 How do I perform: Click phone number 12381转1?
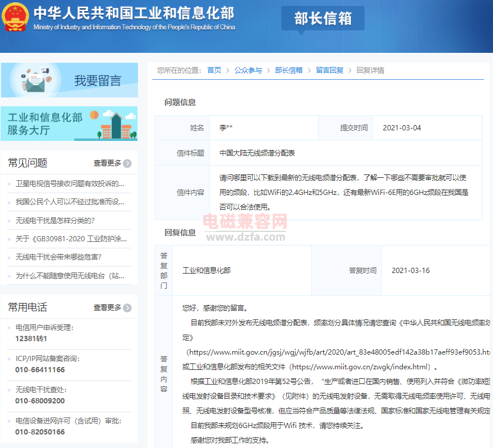tap(31, 339)
